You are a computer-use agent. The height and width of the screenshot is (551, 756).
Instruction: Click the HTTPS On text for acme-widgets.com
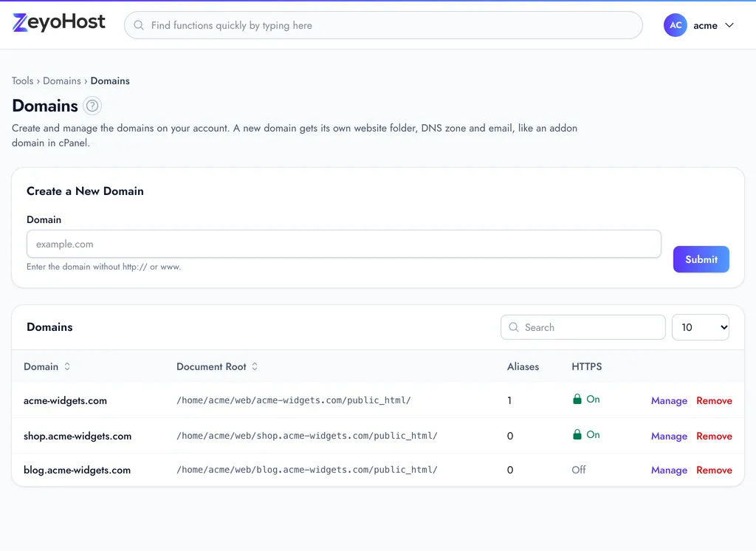[593, 399]
